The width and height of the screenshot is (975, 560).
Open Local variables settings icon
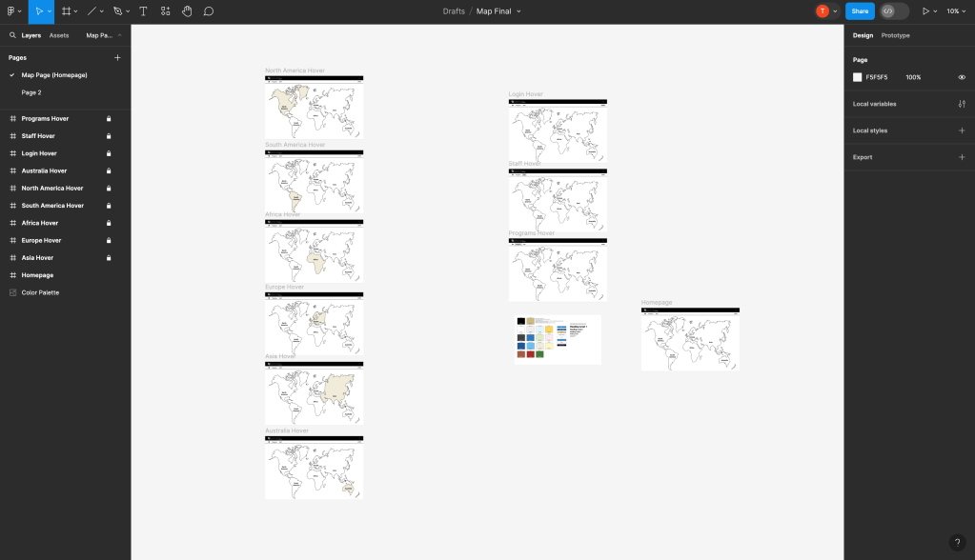coord(961,104)
